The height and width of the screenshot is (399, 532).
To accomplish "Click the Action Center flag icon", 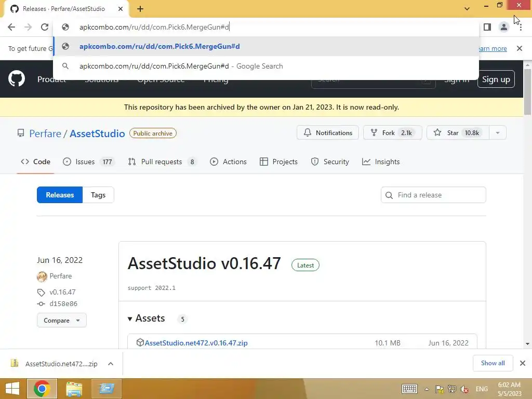I will click(440, 389).
